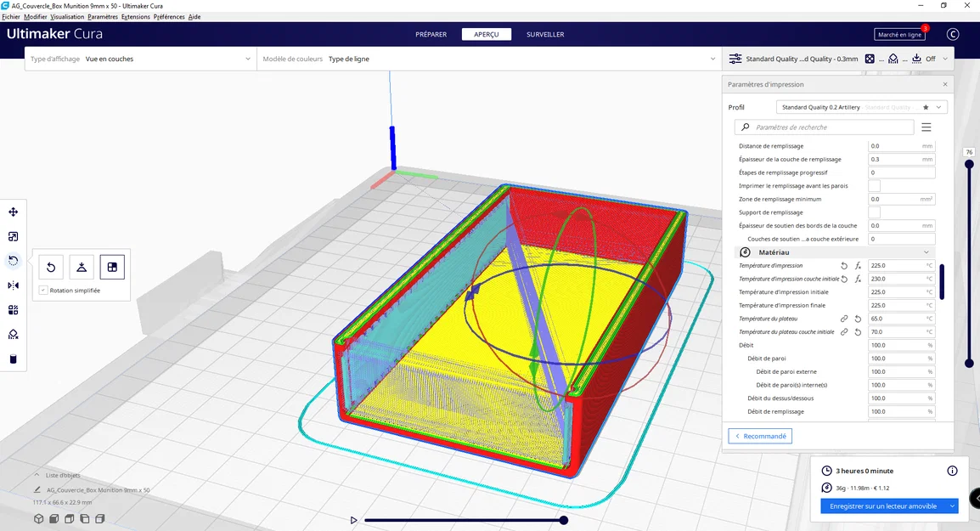This screenshot has height=531, width=980.
Task: Click the Paramètres de recherche field
Action: tap(825, 127)
